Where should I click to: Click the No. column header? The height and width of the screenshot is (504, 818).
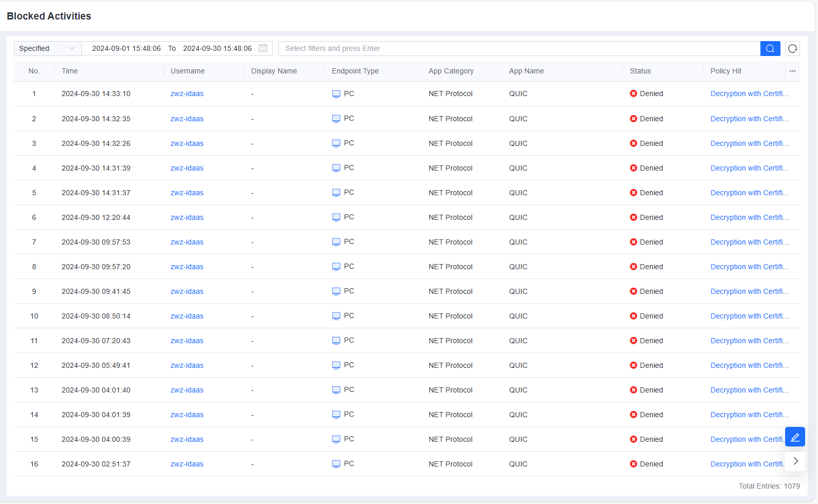pos(34,71)
